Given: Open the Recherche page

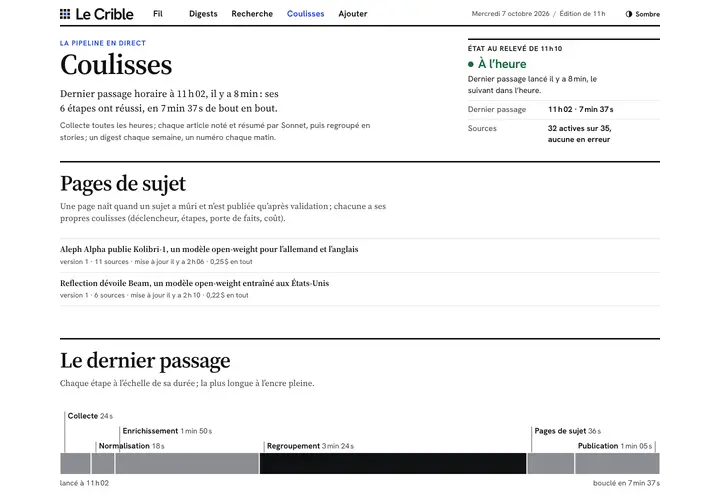Looking at the screenshot, I should [x=252, y=14].
